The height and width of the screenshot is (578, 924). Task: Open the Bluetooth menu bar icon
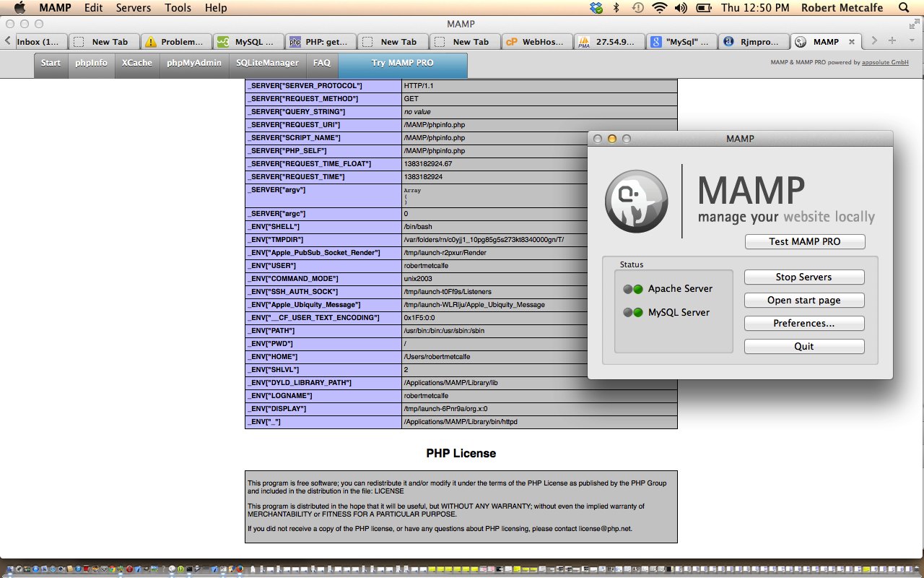tap(616, 8)
